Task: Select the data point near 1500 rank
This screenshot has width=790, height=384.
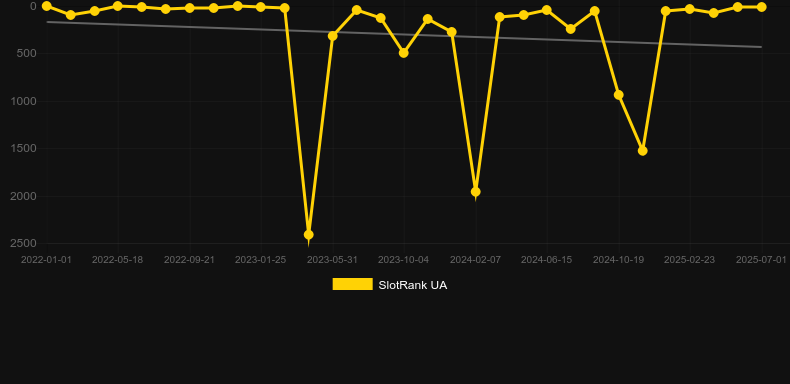Action: click(642, 151)
